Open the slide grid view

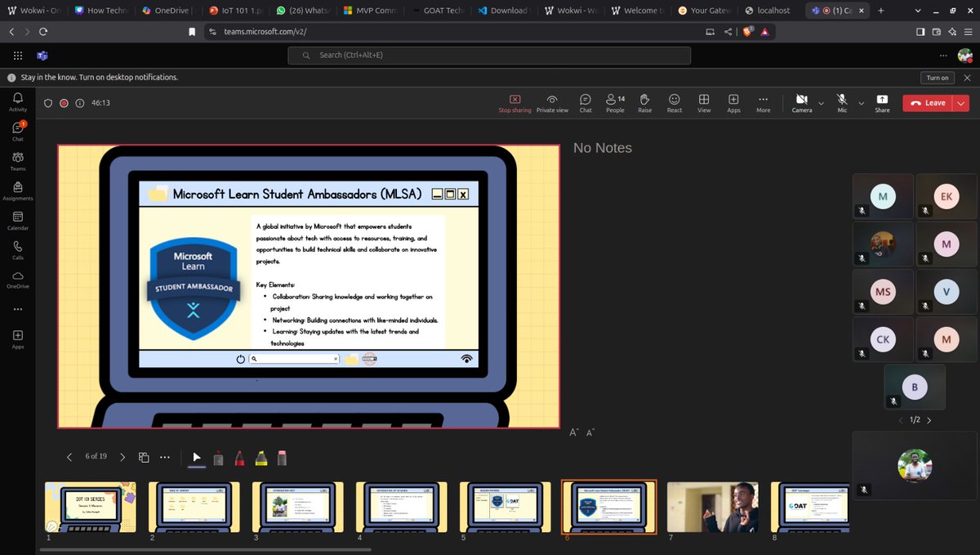144,458
